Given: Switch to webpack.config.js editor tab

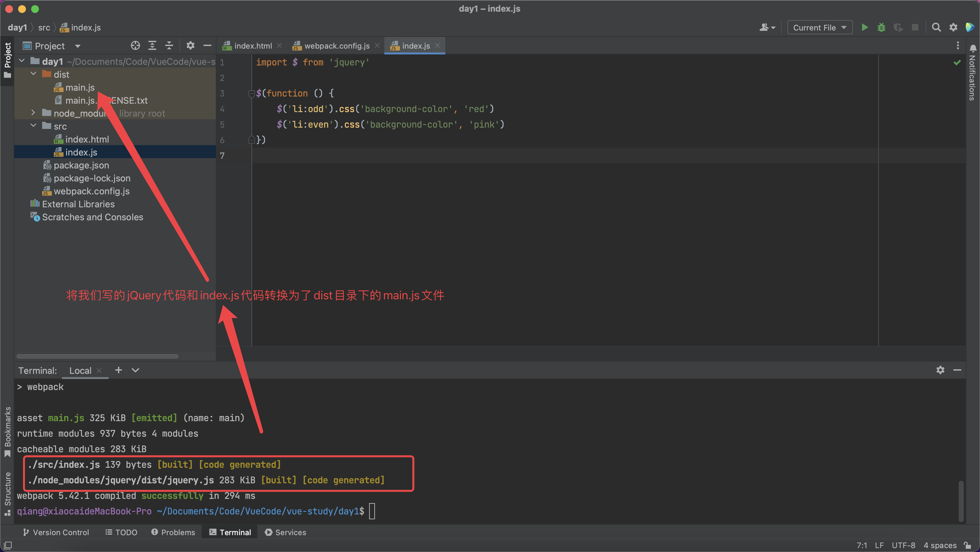Looking at the screenshot, I should [x=336, y=46].
